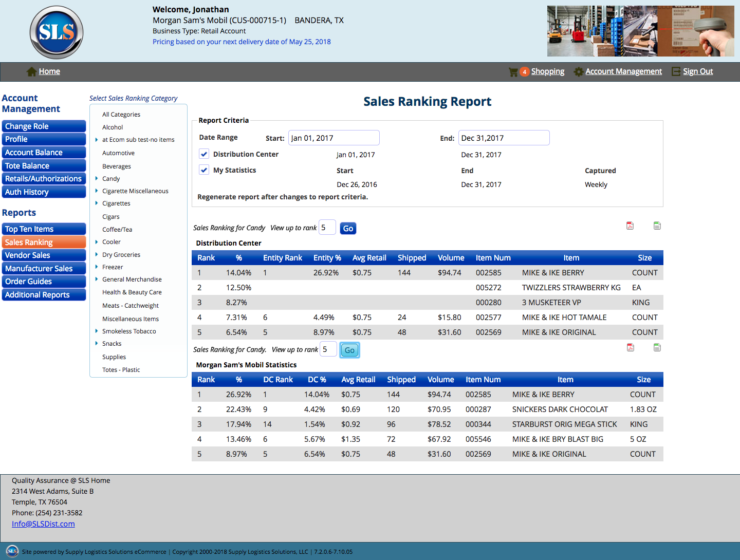740x560 pixels.
Task: Click the Home house icon
Action: pyautogui.click(x=31, y=71)
